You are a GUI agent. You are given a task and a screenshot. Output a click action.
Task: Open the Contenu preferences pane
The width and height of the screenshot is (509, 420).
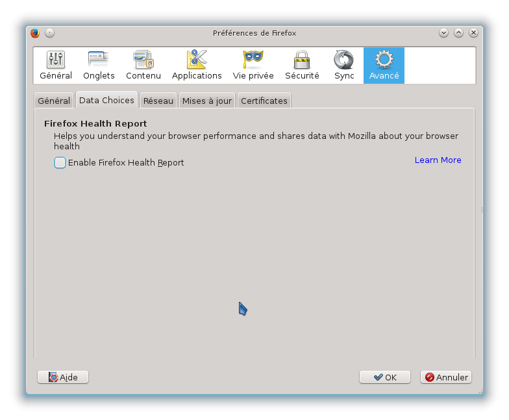[143, 65]
